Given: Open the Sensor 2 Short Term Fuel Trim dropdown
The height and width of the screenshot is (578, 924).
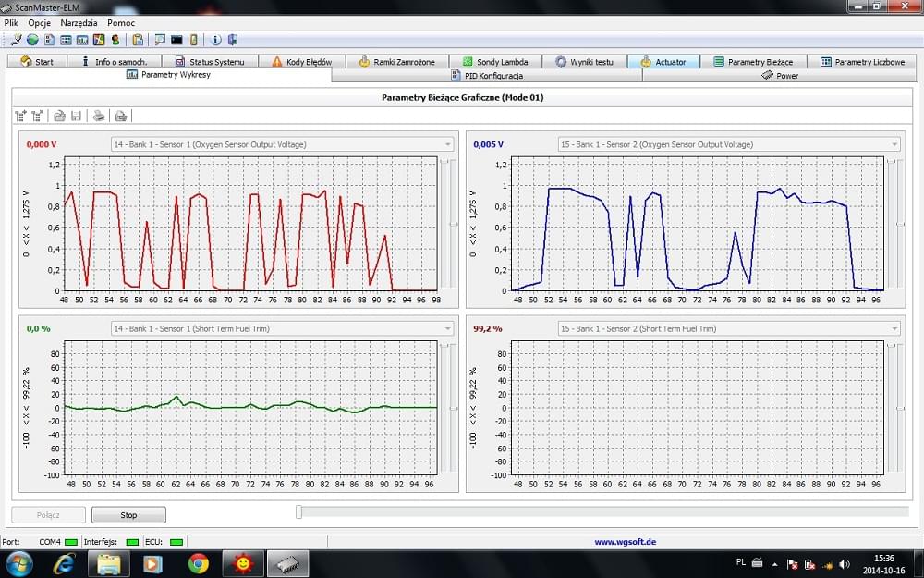Looking at the screenshot, I should (x=729, y=329).
